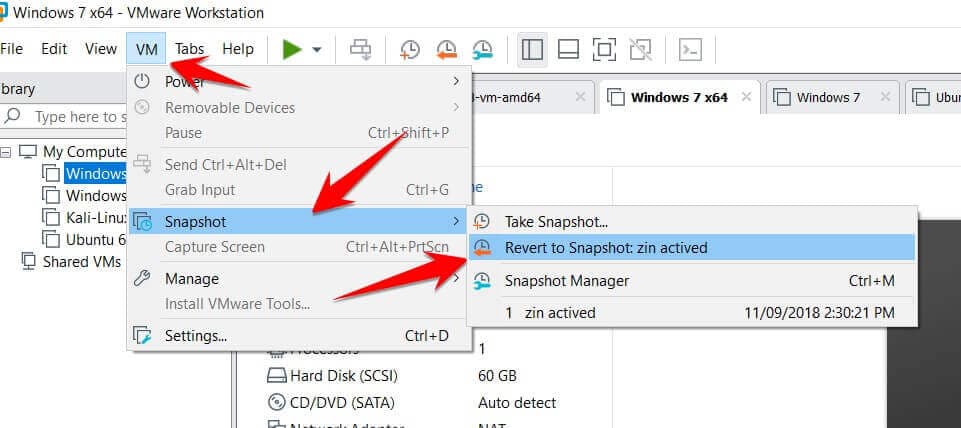Expand the Power submenu

[299, 82]
